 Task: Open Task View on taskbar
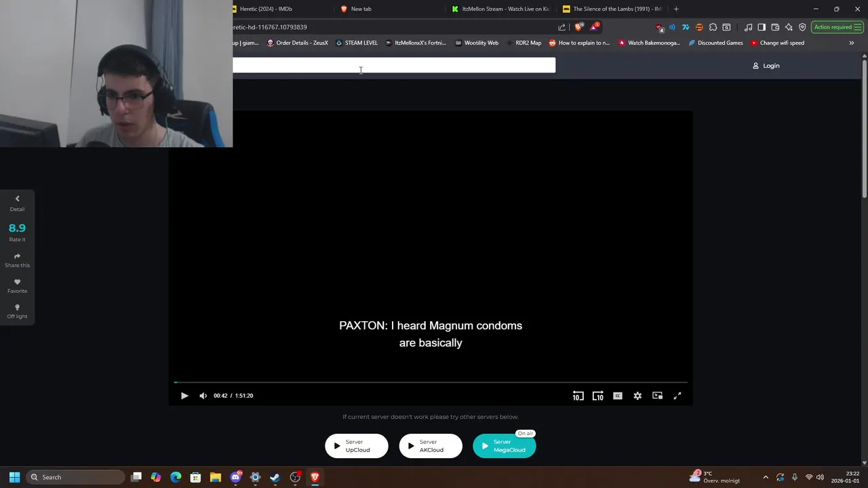[136, 477]
